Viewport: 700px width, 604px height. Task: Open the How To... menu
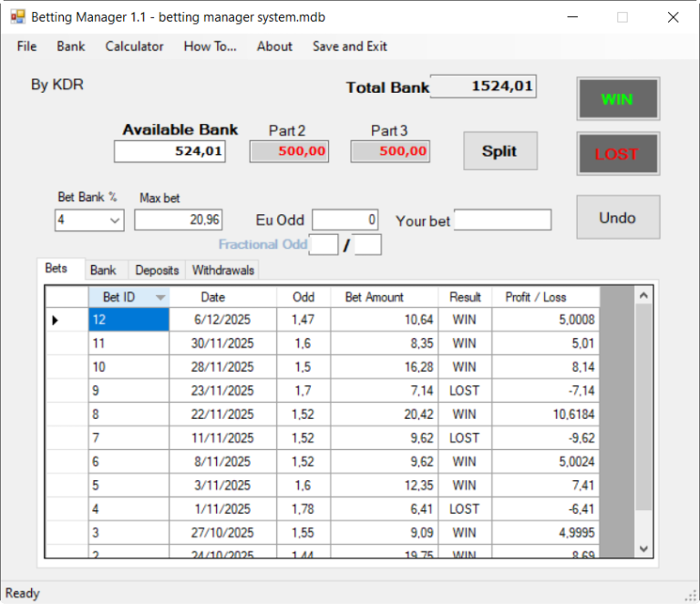click(210, 46)
